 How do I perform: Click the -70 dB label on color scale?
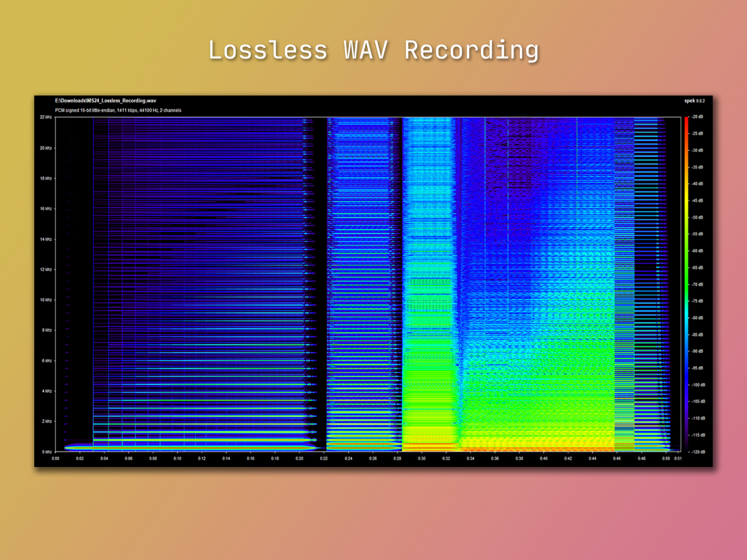[x=697, y=284]
